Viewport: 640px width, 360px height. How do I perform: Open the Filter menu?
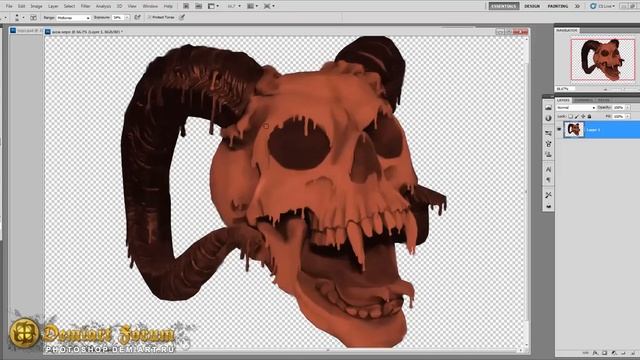point(85,6)
